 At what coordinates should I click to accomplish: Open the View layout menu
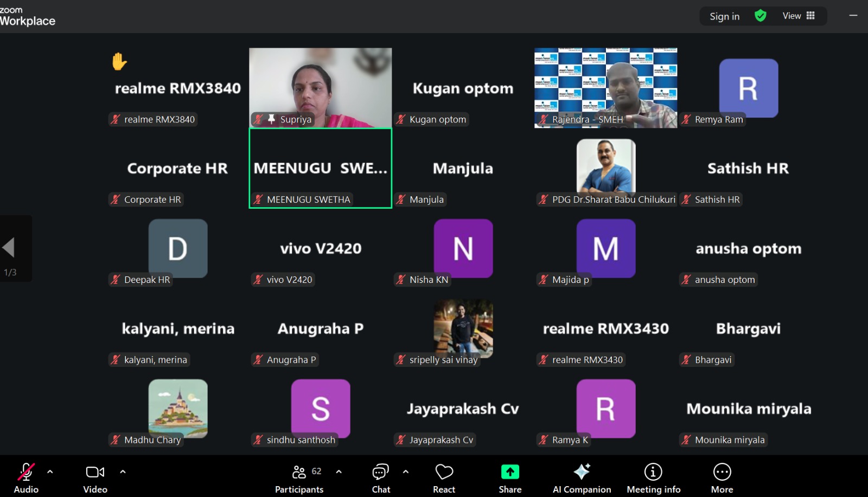coord(799,16)
